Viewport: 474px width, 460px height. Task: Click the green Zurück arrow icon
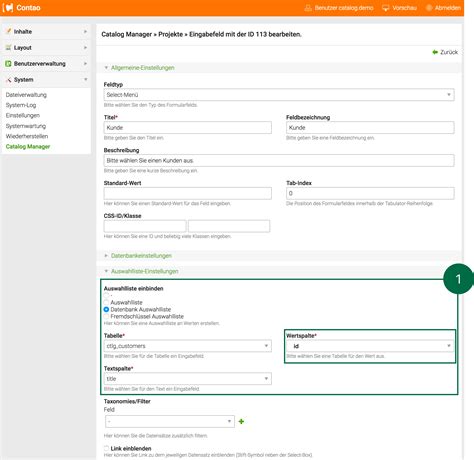435,52
